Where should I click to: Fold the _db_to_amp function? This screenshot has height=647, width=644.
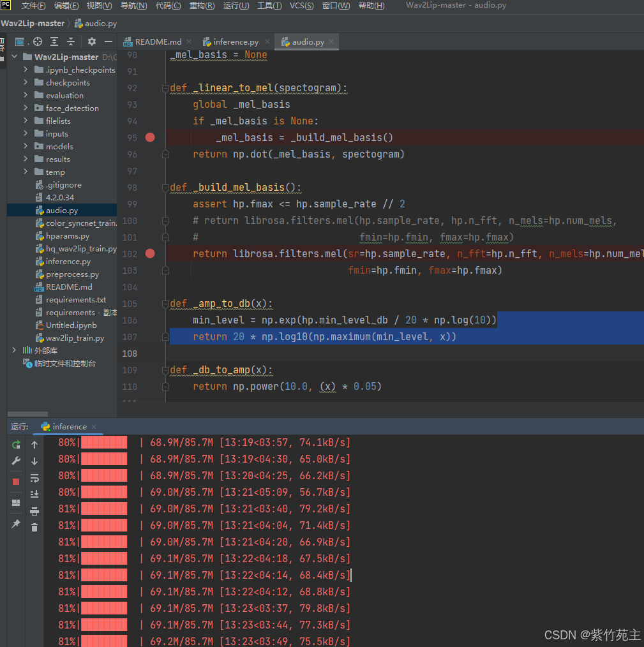(x=165, y=370)
